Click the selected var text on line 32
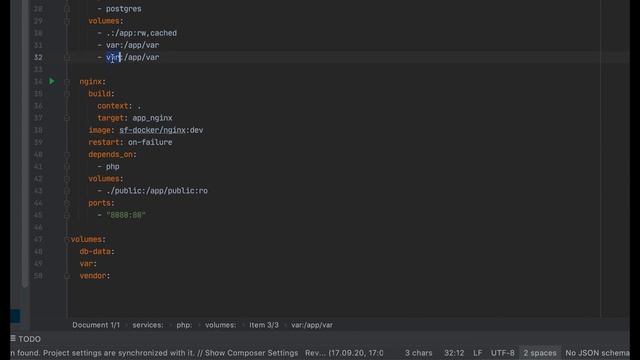Viewport: 640px width, 360px height. (x=113, y=58)
